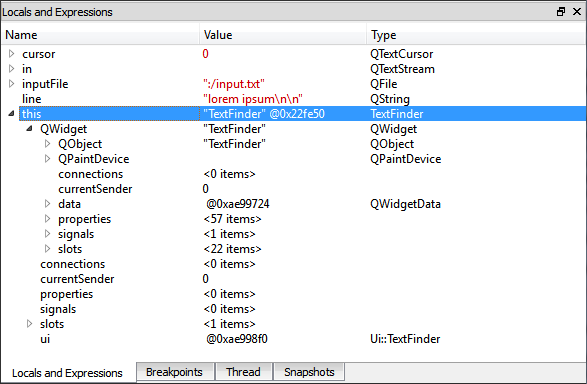This screenshot has width=587, height=384.
Task: Select the Locals and Expressions tab
Action: tap(67, 373)
